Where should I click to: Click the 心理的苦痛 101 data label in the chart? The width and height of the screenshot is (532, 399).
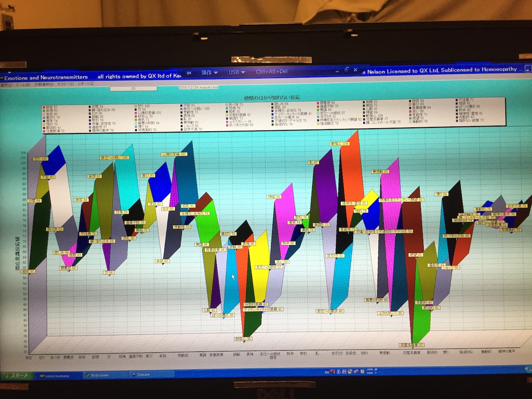coord(174,154)
